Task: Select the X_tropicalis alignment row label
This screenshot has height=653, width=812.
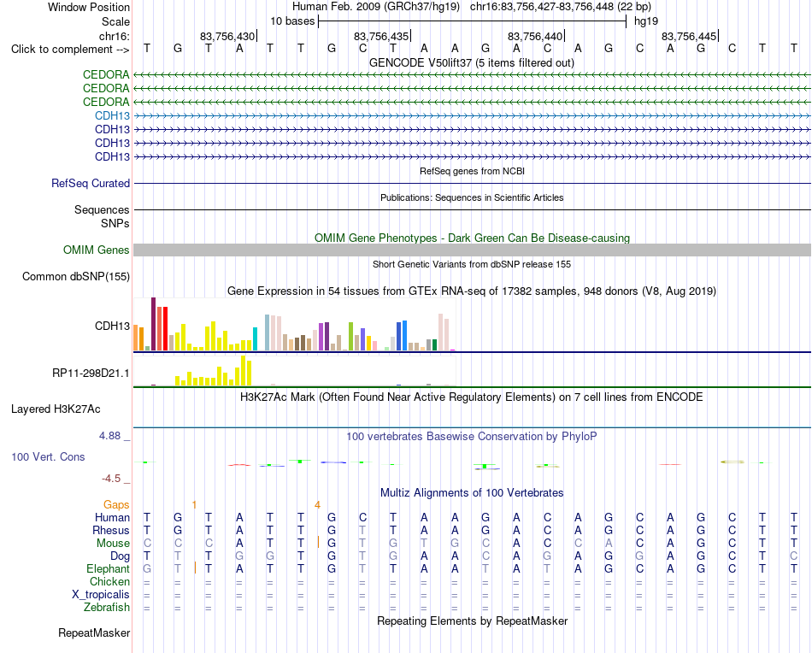Action: [x=101, y=595]
